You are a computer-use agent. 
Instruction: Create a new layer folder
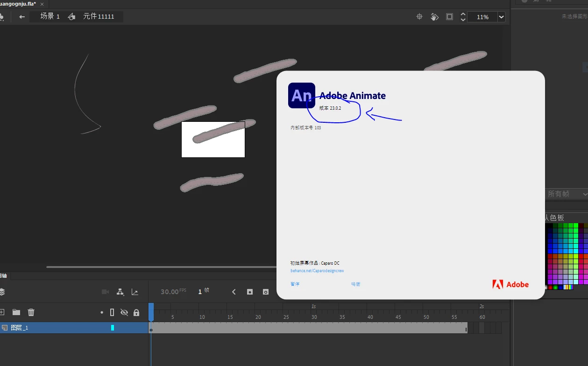(x=16, y=312)
